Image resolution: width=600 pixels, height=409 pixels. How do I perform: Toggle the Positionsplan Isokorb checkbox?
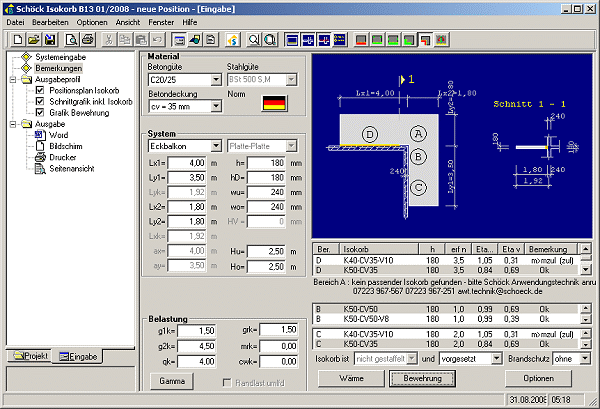(40, 92)
